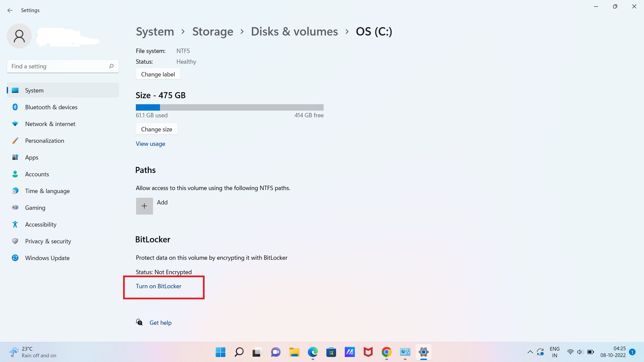Click View usage link
Screen dimensions: 644x362
click(x=150, y=144)
